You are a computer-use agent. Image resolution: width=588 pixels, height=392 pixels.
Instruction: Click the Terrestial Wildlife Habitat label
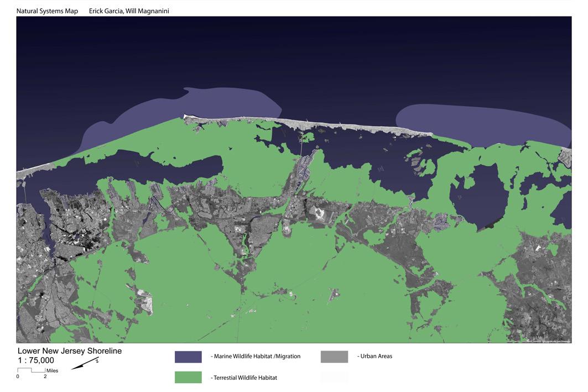[245, 378]
